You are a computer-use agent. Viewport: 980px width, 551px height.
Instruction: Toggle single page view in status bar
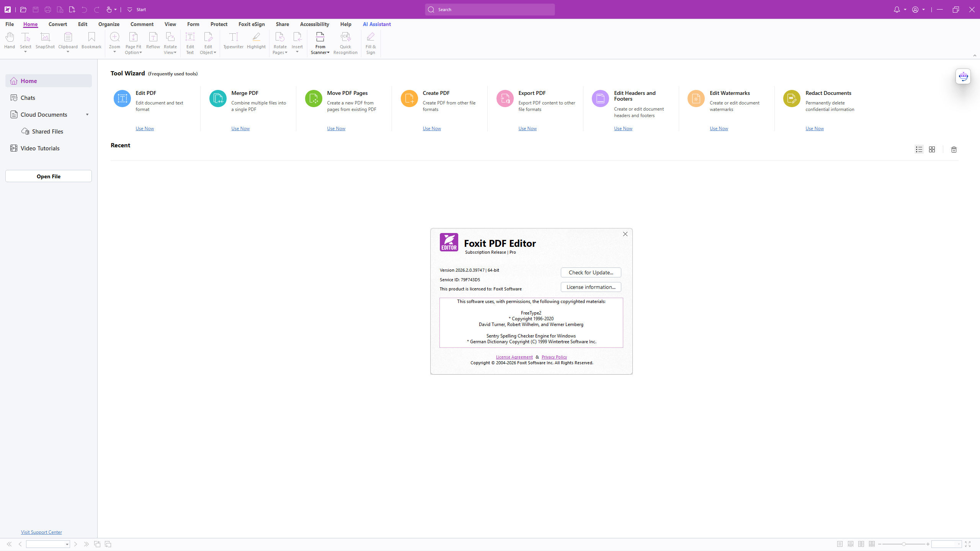pyautogui.click(x=840, y=544)
